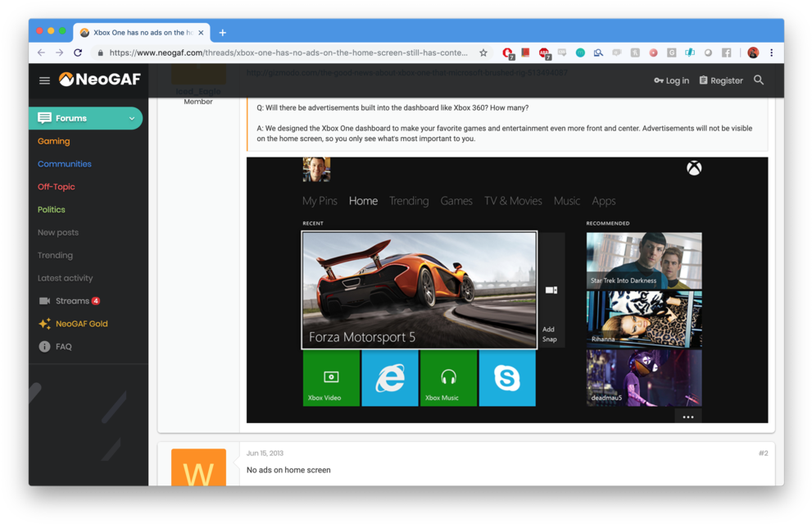This screenshot has height=524, width=812.
Task: View New posts
Action: pos(58,232)
